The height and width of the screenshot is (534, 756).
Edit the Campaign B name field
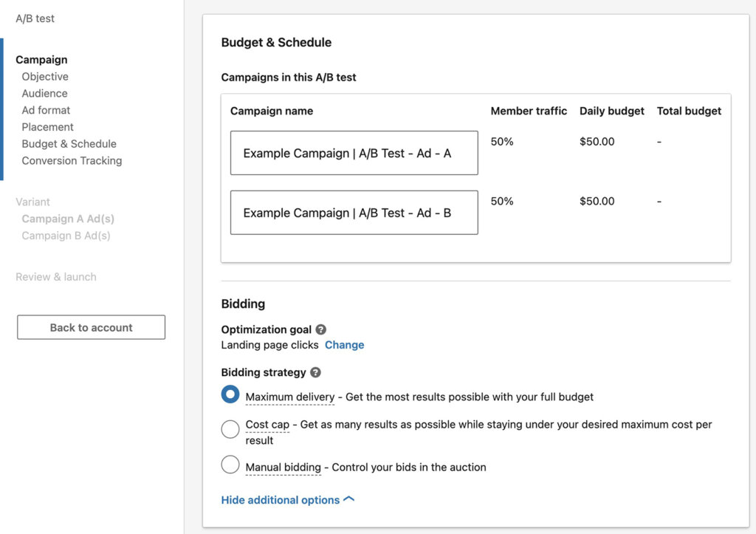pyautogui.click(x=354, y=212)
